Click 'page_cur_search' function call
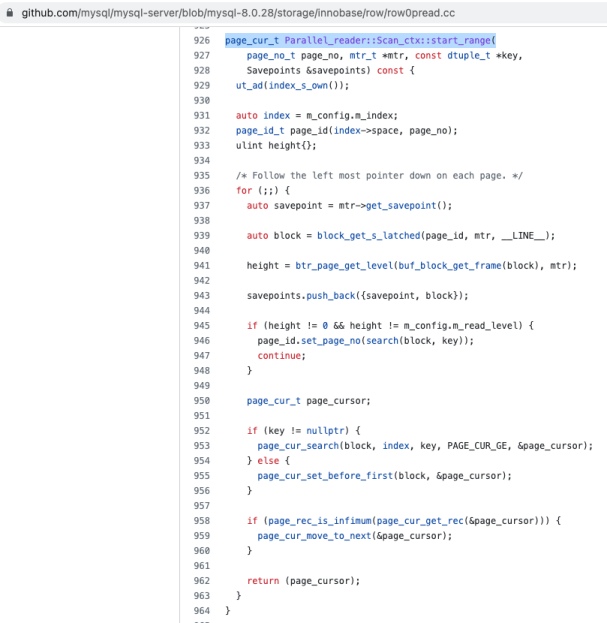607x623 pixels. (x=298, y=446)
